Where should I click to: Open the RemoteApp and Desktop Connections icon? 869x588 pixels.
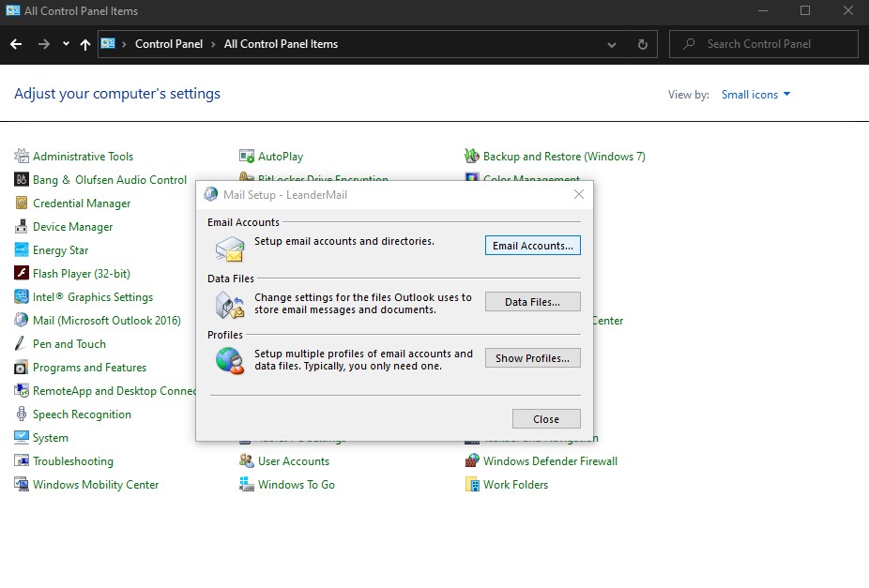21,390
